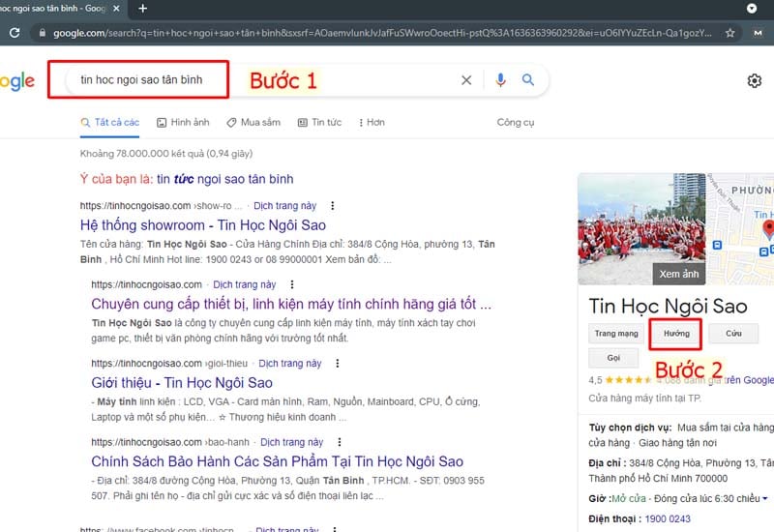Submit search with magnifier icon
The width and height of the screenshot is (774, 532).
point(527,79)
